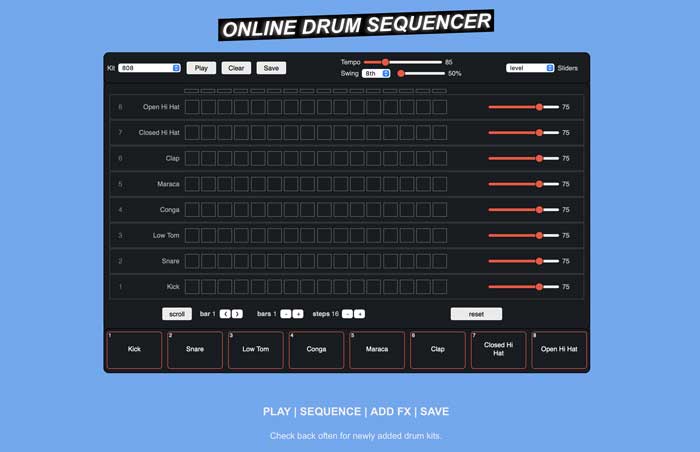Open the level Sliders dropdown
Viewport: 700px width, 452px height.
[530, 68]
